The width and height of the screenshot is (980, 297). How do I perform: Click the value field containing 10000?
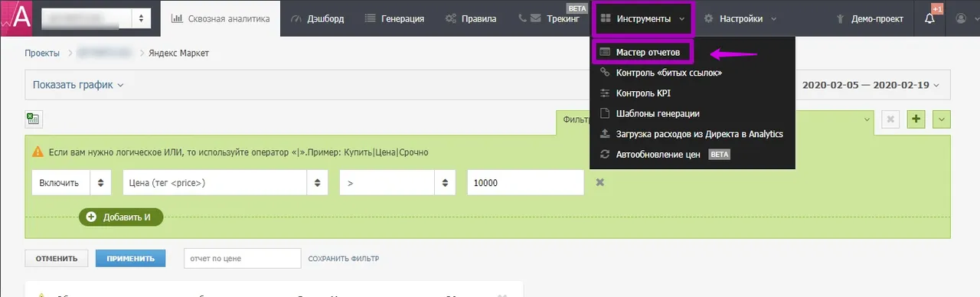pyautogui.click(x=526, y=183)
